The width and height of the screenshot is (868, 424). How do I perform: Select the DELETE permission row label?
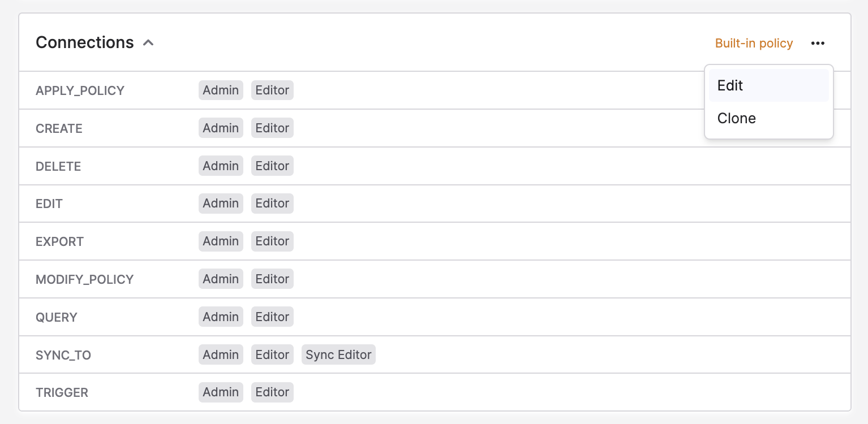(58, 166)
